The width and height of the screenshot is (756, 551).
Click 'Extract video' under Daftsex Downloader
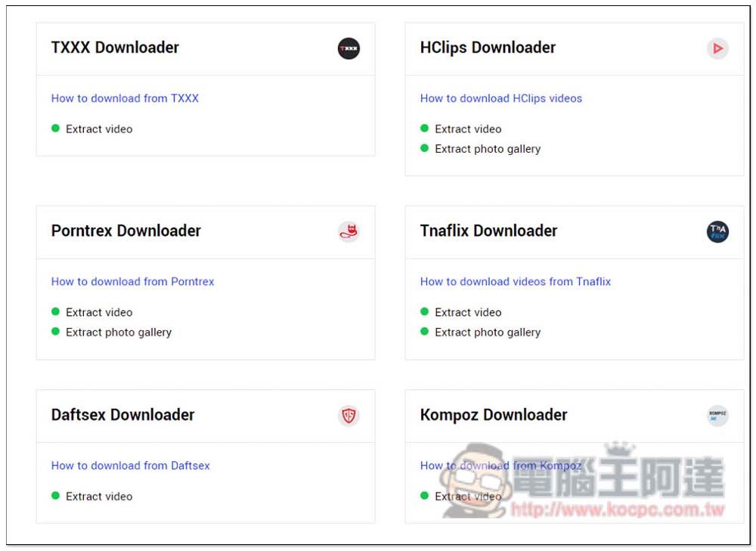(x=99, y=496)
